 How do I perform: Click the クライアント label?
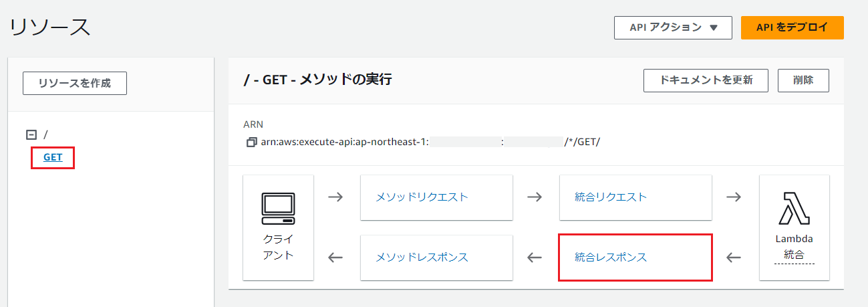[x=278, y=247]
